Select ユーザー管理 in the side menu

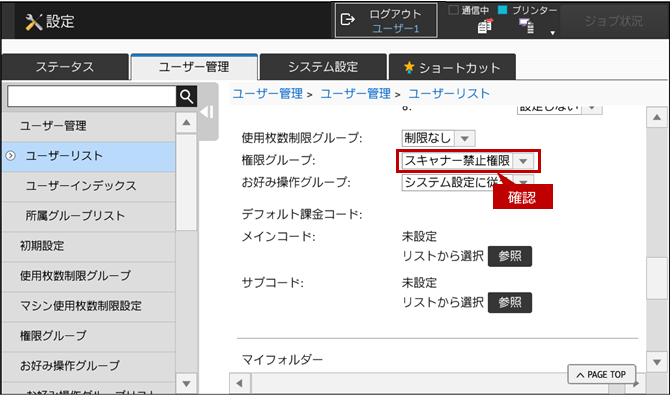pos(88,126)
